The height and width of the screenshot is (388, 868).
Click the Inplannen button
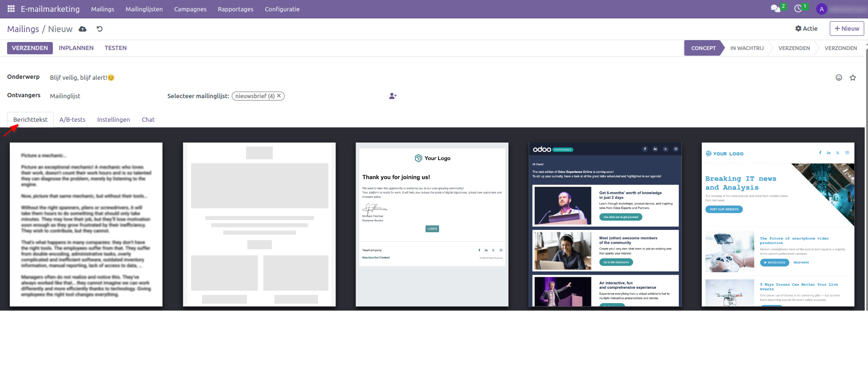click(x=76, y=48)
